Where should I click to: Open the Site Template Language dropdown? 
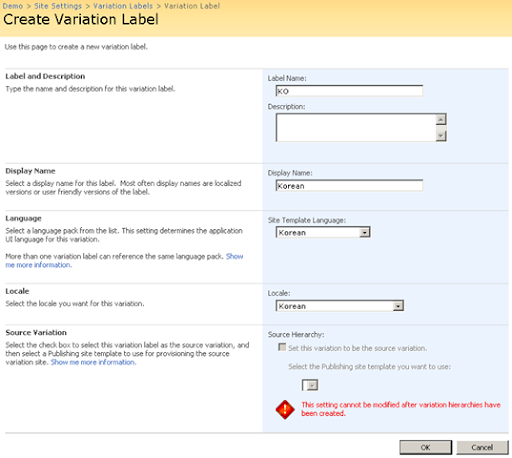(323, 232)
